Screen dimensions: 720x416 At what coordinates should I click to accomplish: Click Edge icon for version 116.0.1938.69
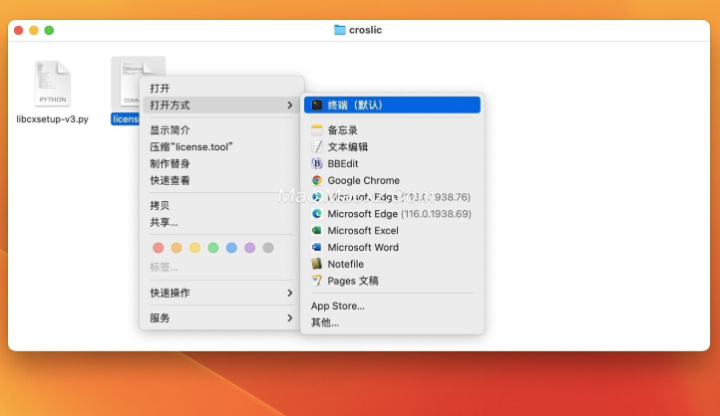click(317, 214)
